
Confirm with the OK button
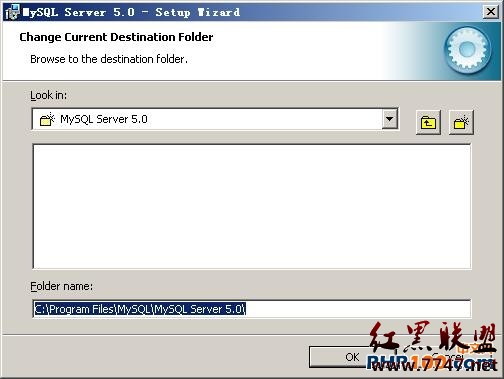coord(352,357)
